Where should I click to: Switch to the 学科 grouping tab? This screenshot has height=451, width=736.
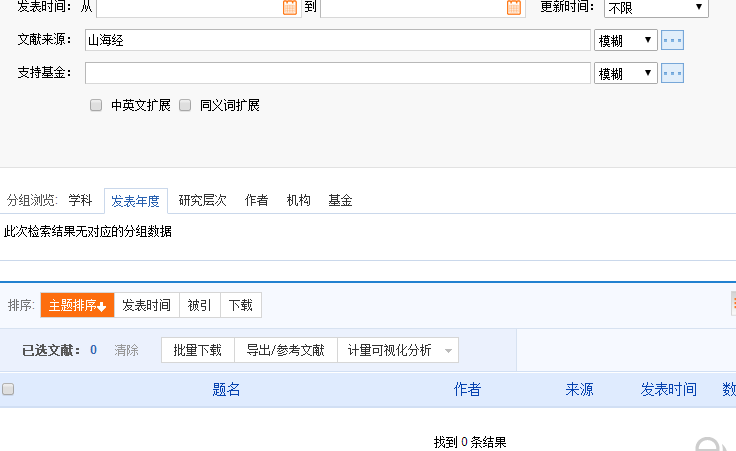pyautogui.click(x=80, y=200)
